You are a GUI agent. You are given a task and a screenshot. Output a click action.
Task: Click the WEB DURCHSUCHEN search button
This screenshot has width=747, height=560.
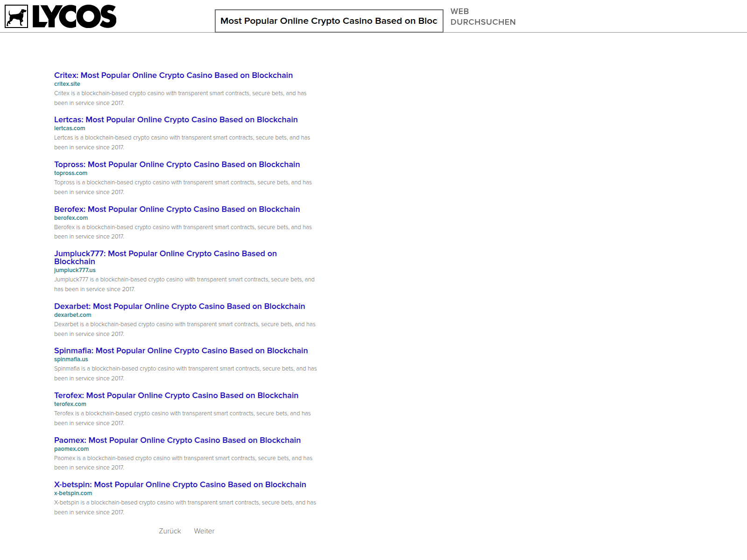483,17
